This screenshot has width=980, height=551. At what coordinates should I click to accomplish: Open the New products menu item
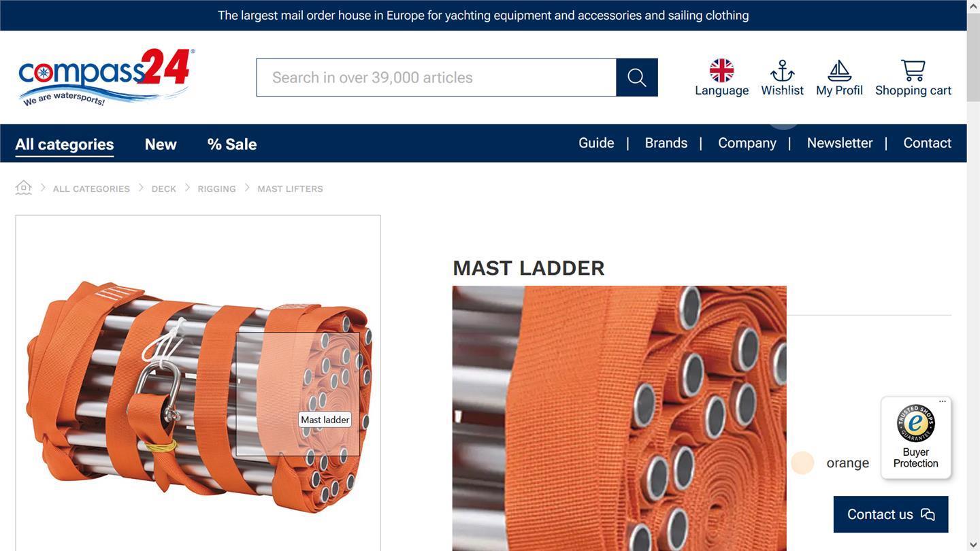(x=161, y=144)
